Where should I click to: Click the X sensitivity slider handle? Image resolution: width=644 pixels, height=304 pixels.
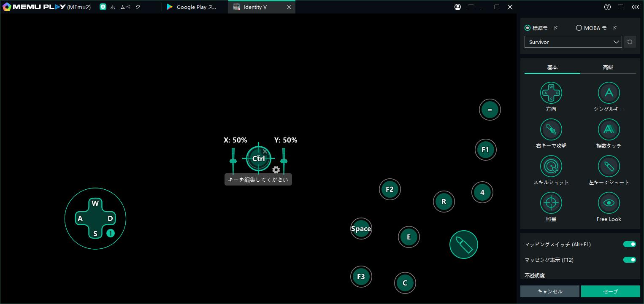233,161
